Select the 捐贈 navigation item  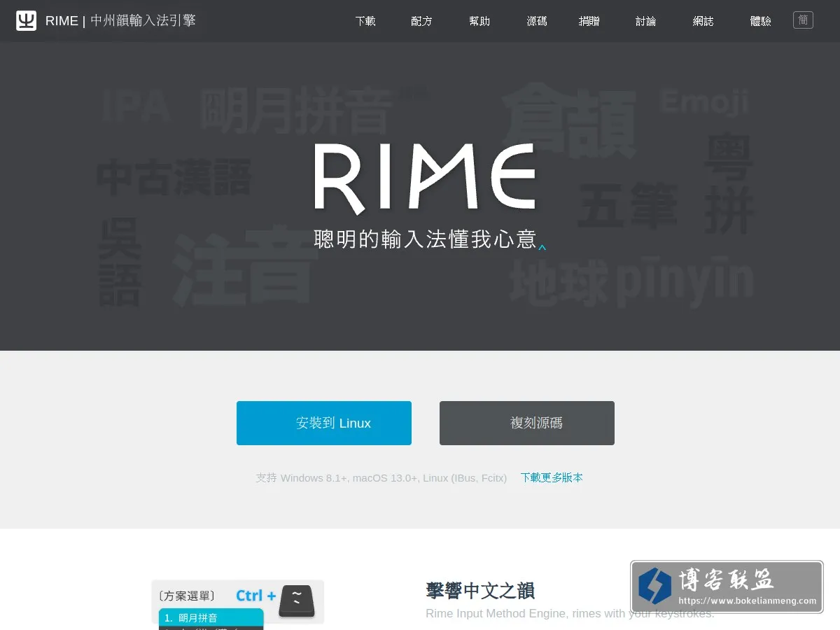pos(589,21)
